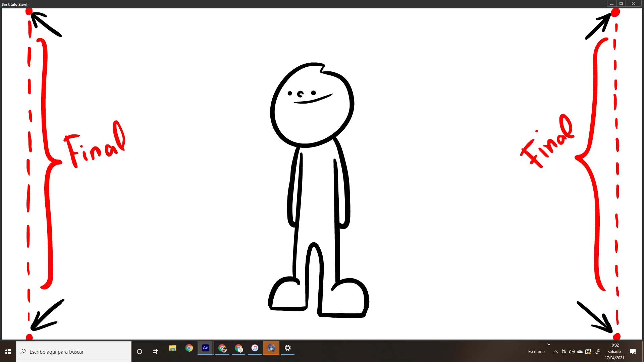Launch the first Google Chrome icon
The image size is (644, 362).
(189, 348)
